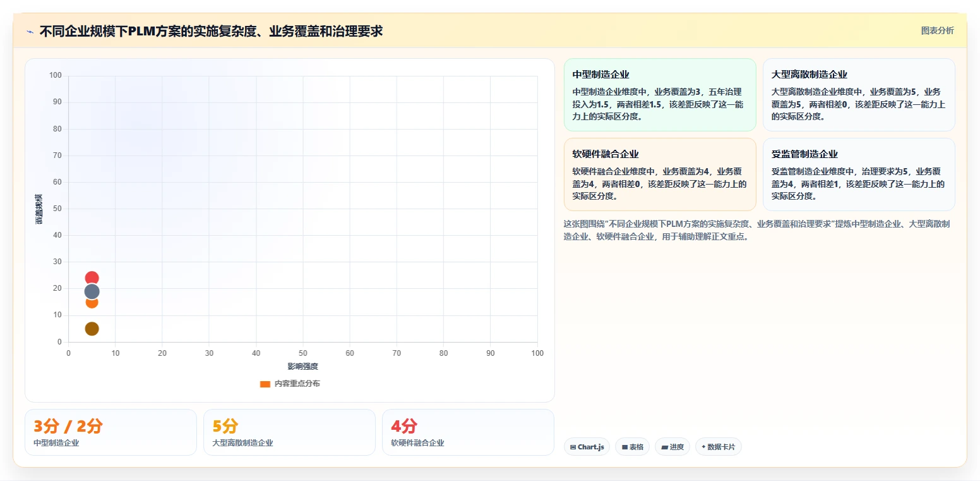
Task: Open the 软硬件融合企业 description card
Action: (x=660, y=174)
